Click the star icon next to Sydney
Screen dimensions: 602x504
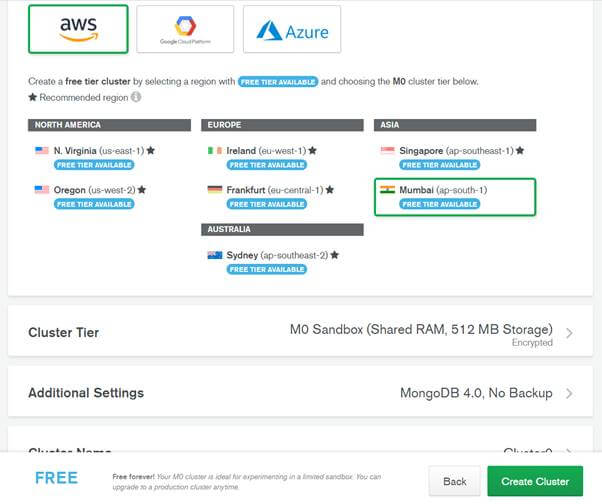335,255
